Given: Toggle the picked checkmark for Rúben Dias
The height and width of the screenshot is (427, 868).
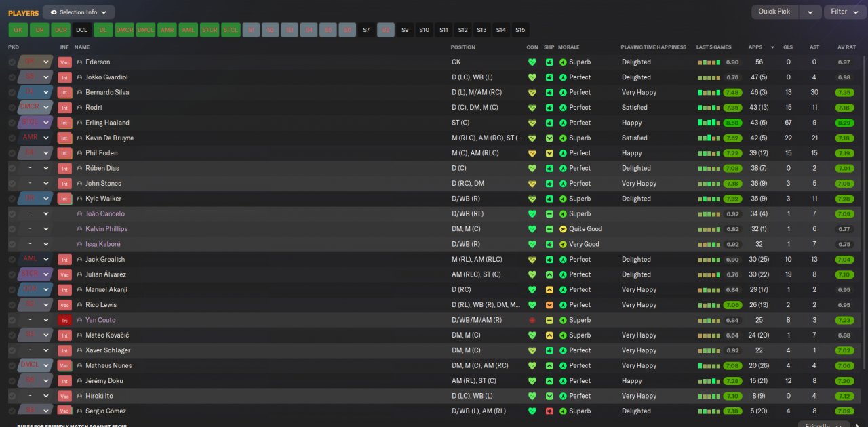Looking at the screenshot, I should [x=12, y=168].
